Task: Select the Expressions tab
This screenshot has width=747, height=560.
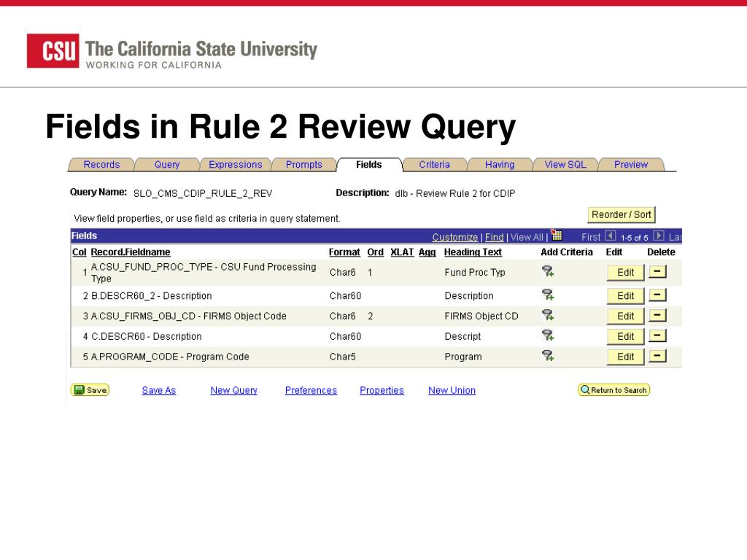Action: [235, 165]
